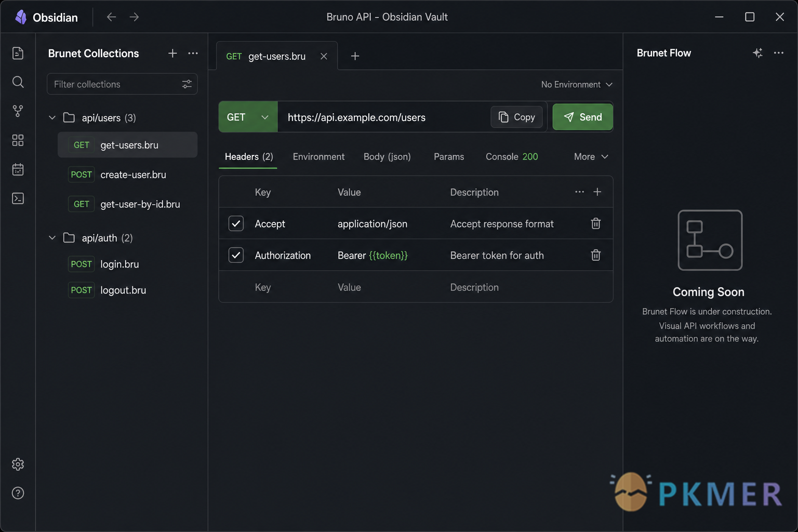Open filter options sliders icon
This screenshot has width=798, height=532.
[x=187, y=84]
